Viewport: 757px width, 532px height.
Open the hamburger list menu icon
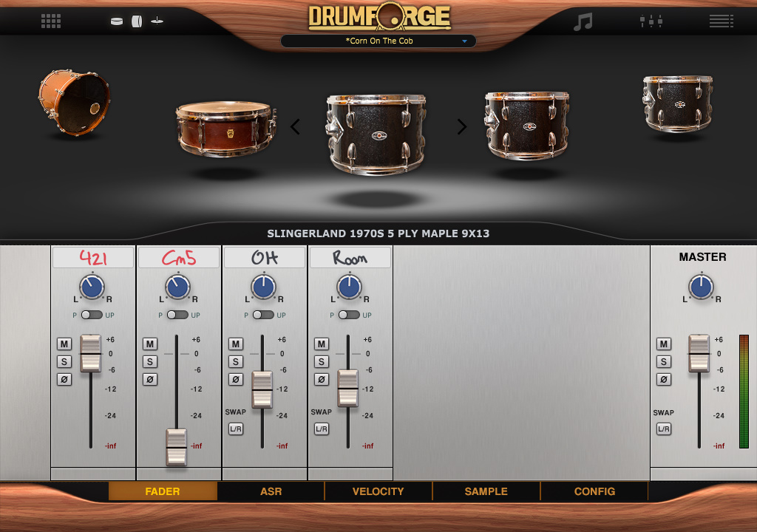tap(722, 21)
